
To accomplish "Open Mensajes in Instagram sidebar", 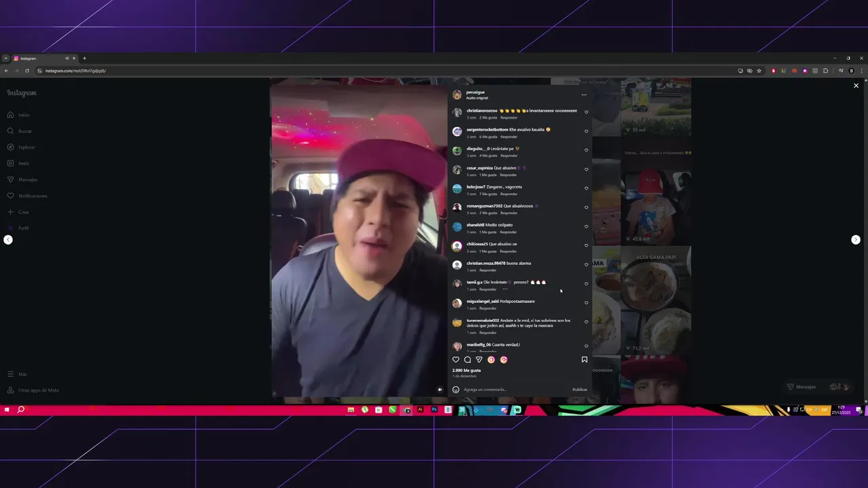I will coord(22,180).
